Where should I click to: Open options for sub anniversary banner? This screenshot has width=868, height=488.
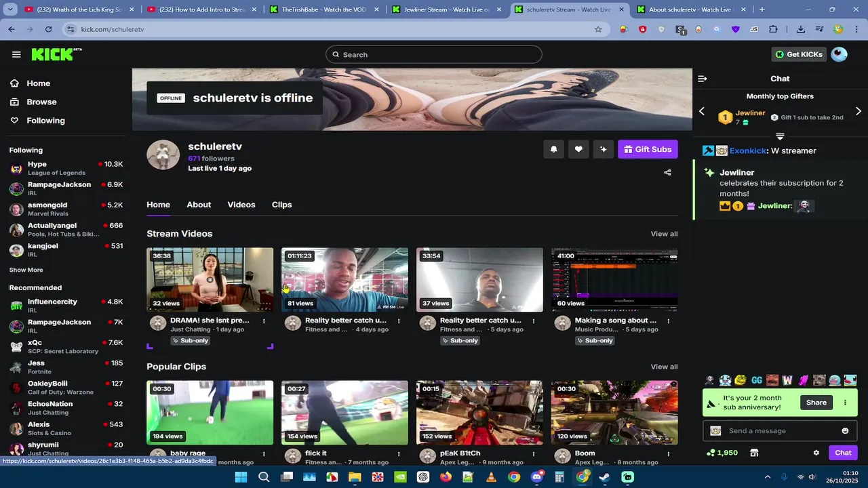[x=845, y=403]
